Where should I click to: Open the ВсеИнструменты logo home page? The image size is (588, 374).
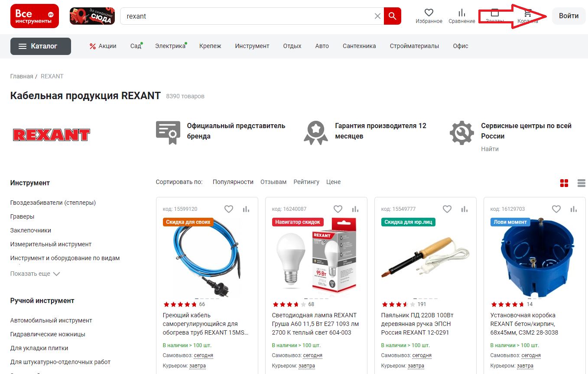[x=34, y=16]
